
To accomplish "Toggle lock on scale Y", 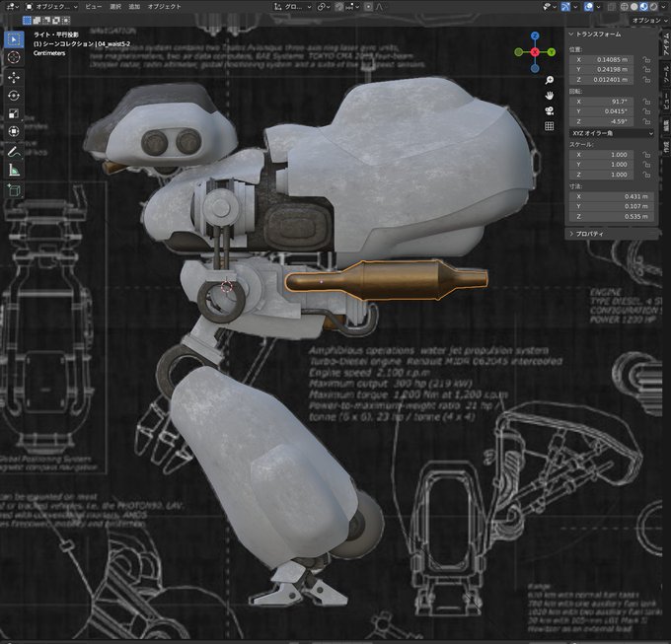I will click(x=646, y=165).
